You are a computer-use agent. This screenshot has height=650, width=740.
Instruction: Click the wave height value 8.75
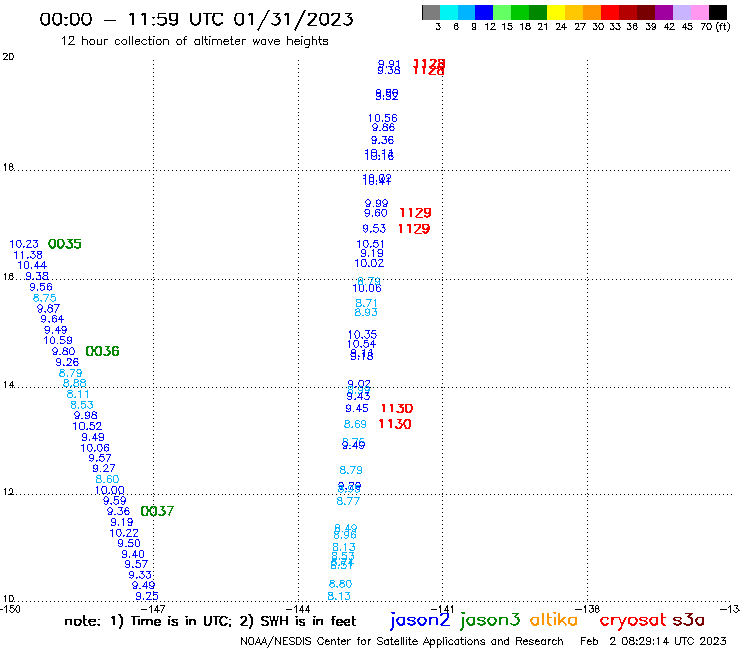[44, 298]
